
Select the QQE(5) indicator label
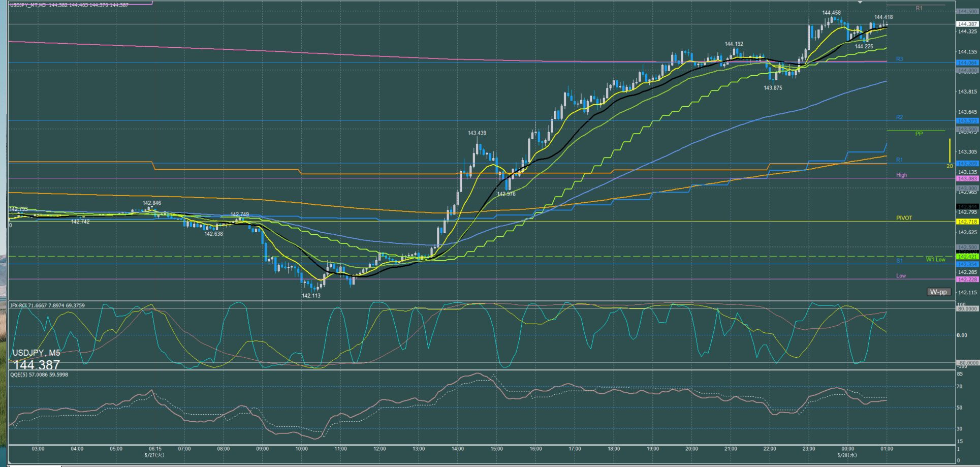39,375
